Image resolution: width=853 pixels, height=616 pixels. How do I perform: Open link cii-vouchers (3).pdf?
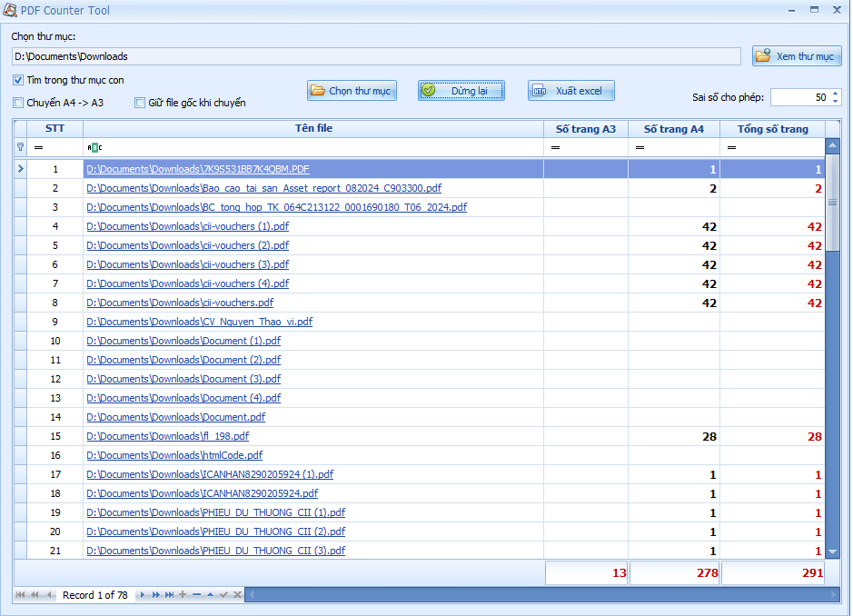click(x=188, y=264)
